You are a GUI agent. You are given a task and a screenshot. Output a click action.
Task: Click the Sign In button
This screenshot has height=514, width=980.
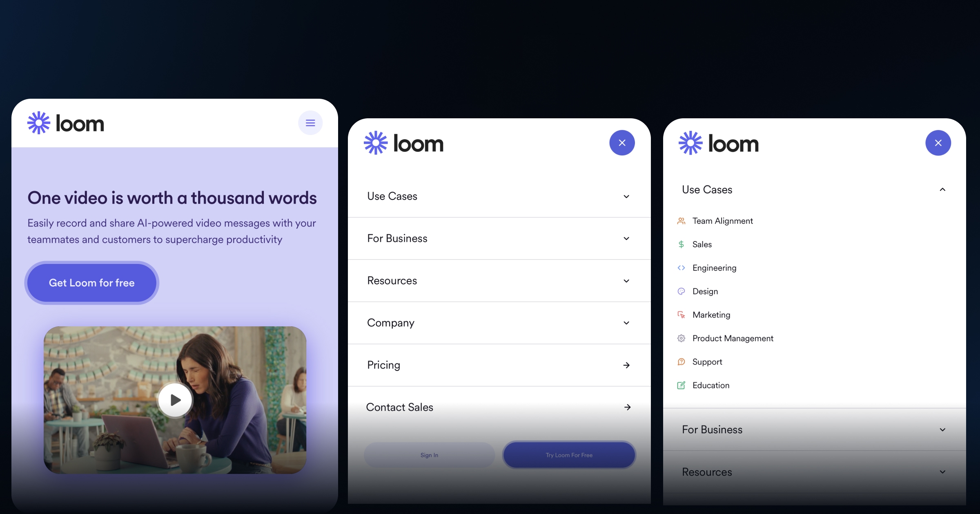(429, 455)
